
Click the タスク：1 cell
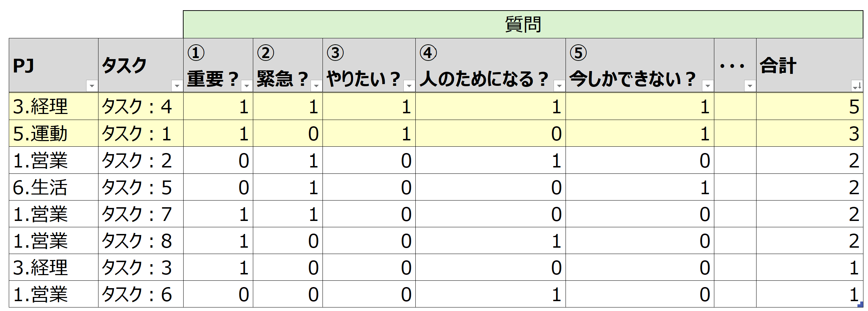pyautogui.click(x=140, y=134)
